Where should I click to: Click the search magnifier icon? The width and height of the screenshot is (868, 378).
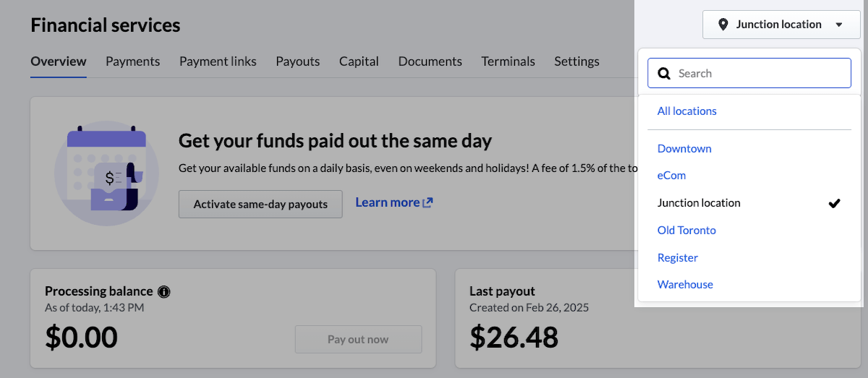pos(664,74)
